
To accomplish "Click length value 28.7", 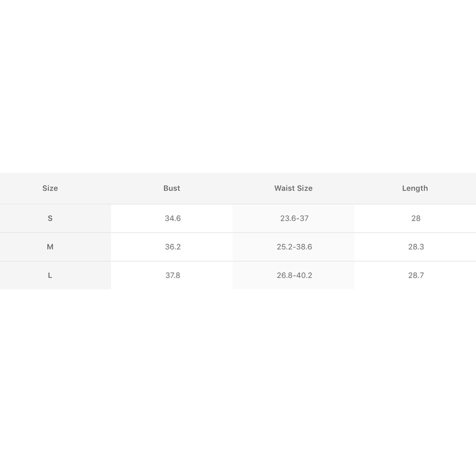I will pyautogui.click(x=416, y=275).
